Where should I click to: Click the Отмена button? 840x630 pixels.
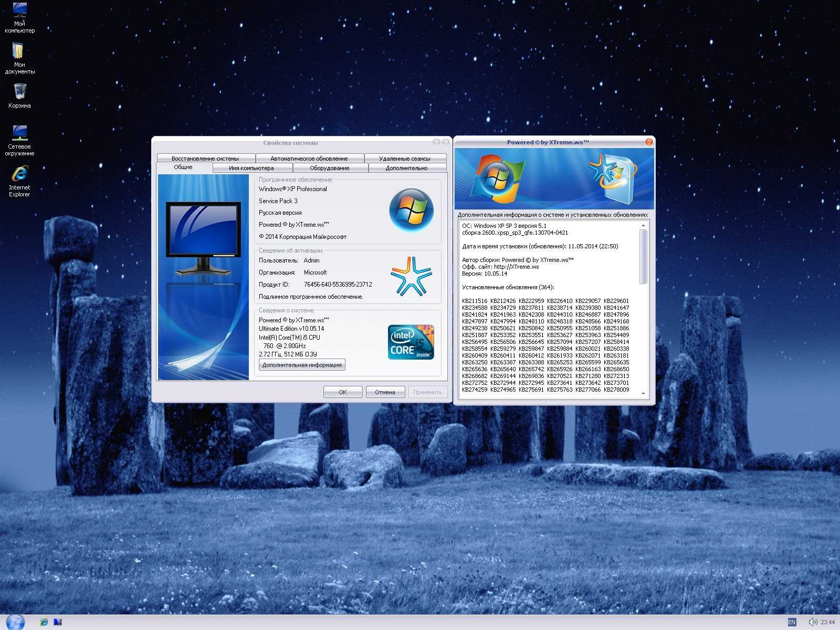click(x=385, y=392)
